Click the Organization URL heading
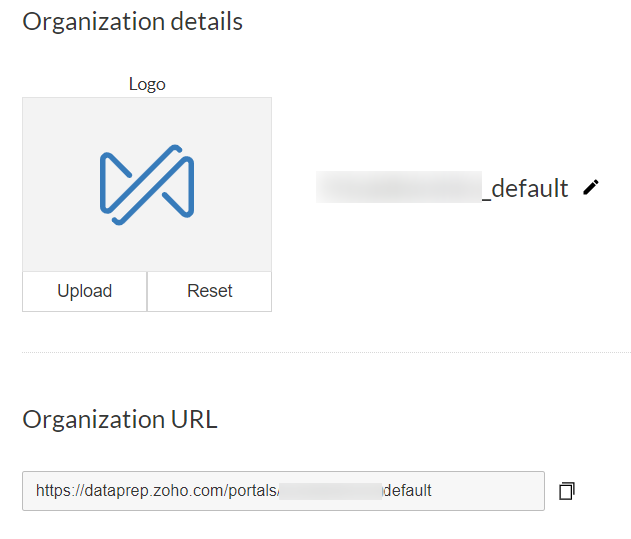The image size is (631, 539). point(120,419)
